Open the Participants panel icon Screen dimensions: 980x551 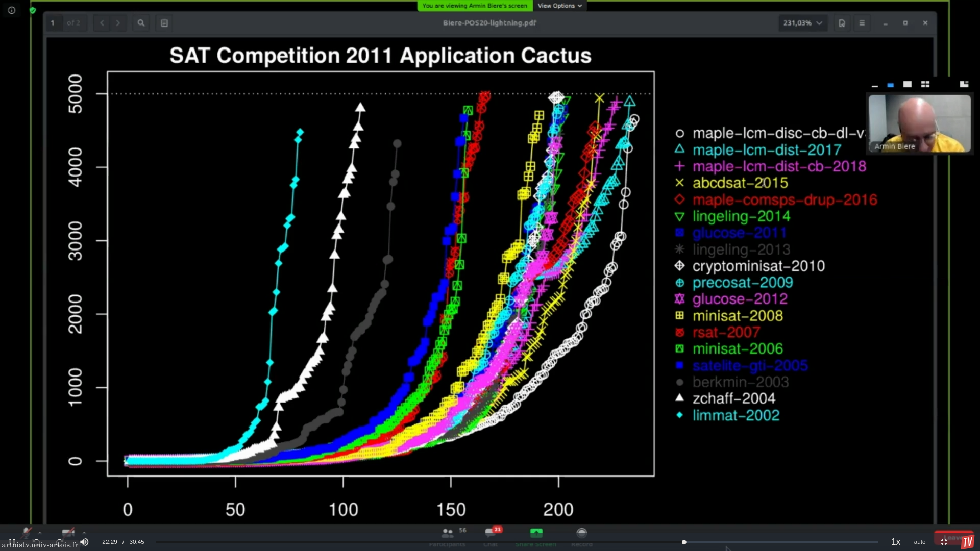click(448, 534)
